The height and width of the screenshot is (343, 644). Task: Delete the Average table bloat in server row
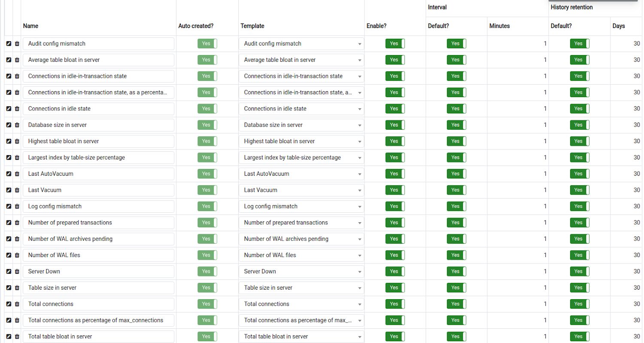click(17, 60)
